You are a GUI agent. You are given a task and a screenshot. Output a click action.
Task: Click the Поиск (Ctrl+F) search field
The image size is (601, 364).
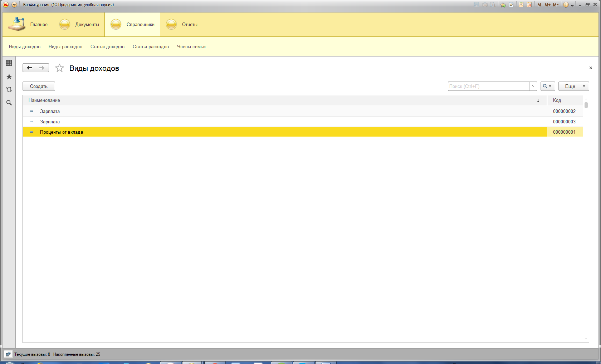tap(488, 86)
